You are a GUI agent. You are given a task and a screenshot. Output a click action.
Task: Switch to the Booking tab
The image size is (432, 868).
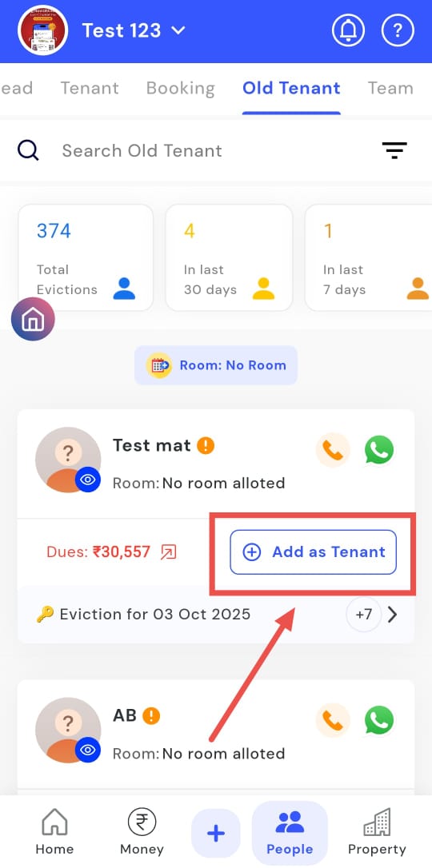(181, 88)
